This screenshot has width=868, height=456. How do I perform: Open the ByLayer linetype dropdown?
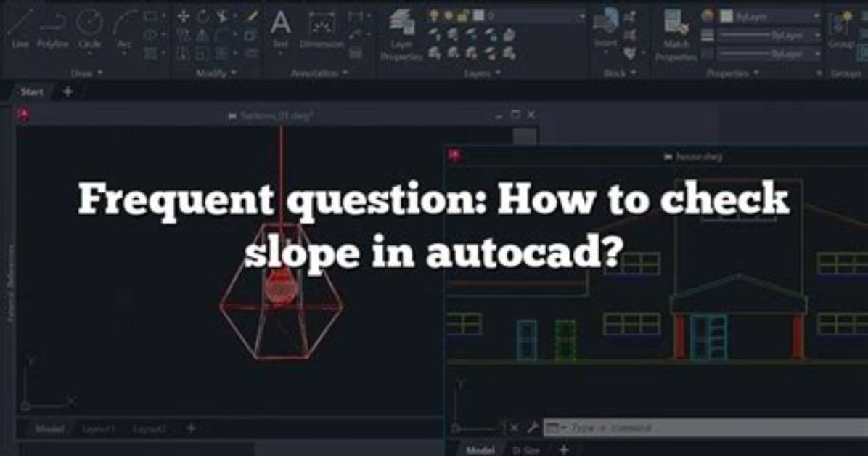(769, 54)
